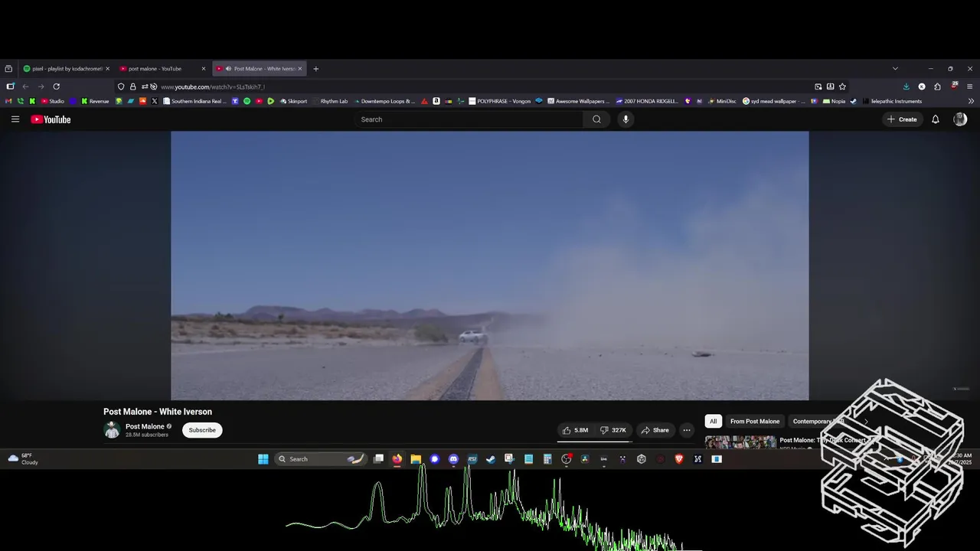The width and height of the screenshot is (980, 551).
Task: Open the SoundCloud bookmark icon
Action: click(142, 101)
